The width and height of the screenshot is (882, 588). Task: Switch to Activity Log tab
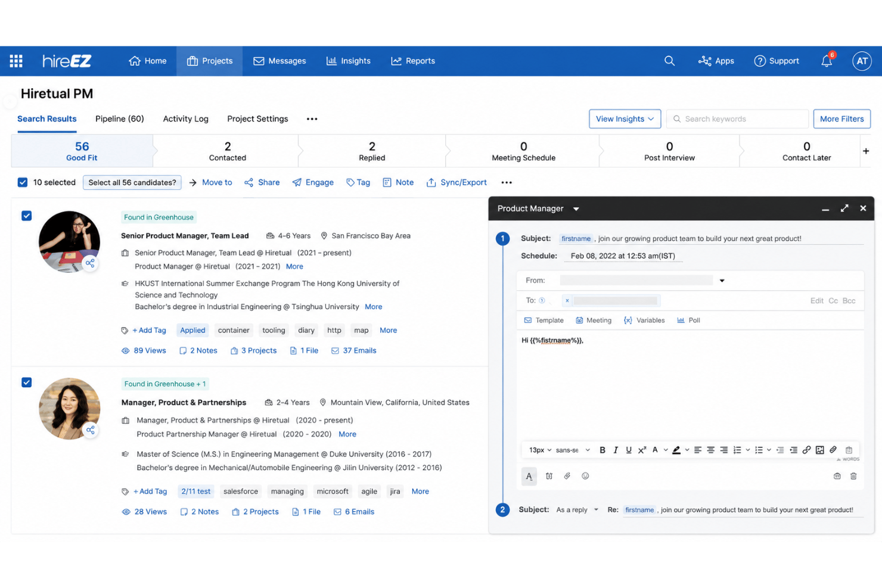pos(185,119)
